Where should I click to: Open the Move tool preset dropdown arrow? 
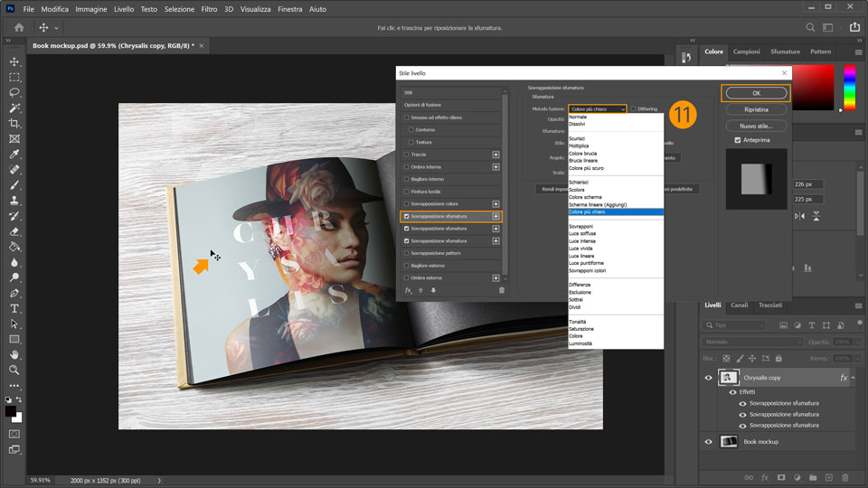pos(56,28)
